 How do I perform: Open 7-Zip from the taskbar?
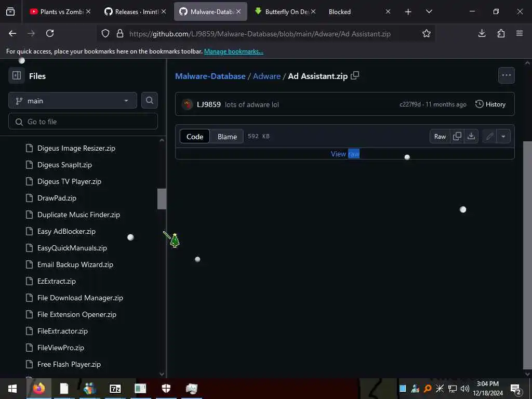(115, 389)
